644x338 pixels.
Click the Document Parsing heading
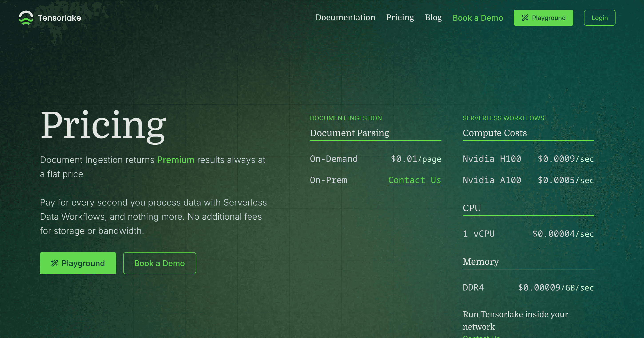pos(350,133)
